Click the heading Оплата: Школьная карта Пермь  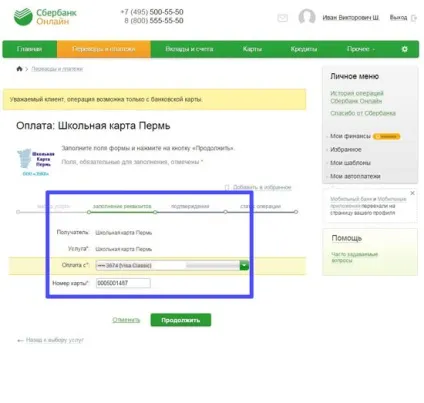(x=93, y=126)
